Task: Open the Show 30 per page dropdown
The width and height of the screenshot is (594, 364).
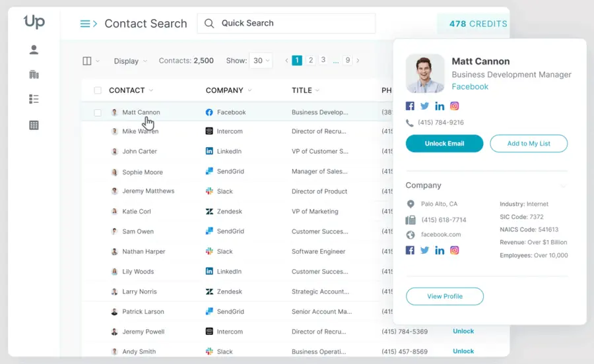Action: (261, 61)
